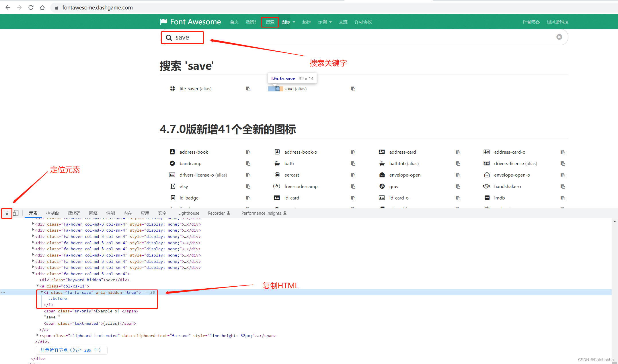The image size is (618, 364).
Task: Open the three-dot menu beside selected node
Action: 3,292
